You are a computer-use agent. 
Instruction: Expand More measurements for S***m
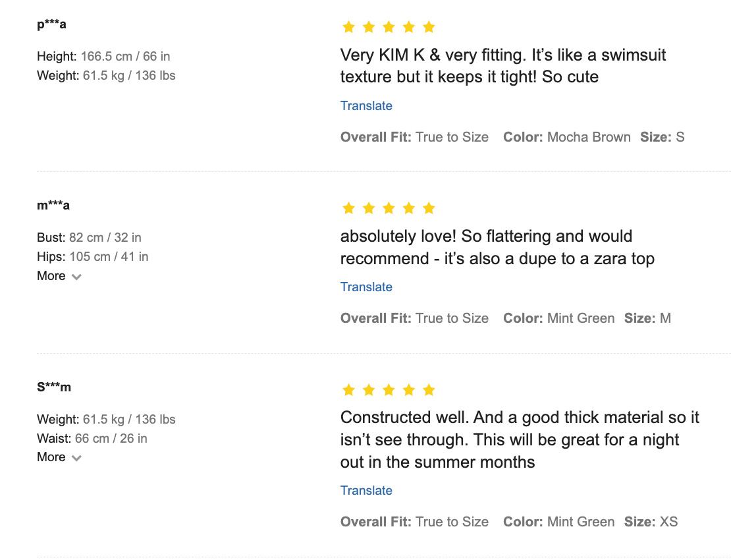click(x=51, y=457)
